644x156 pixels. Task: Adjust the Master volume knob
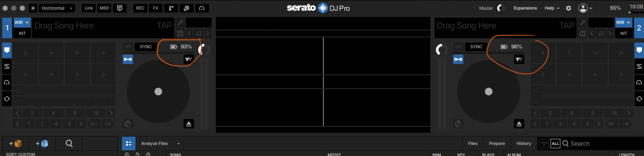click(501, 8)
